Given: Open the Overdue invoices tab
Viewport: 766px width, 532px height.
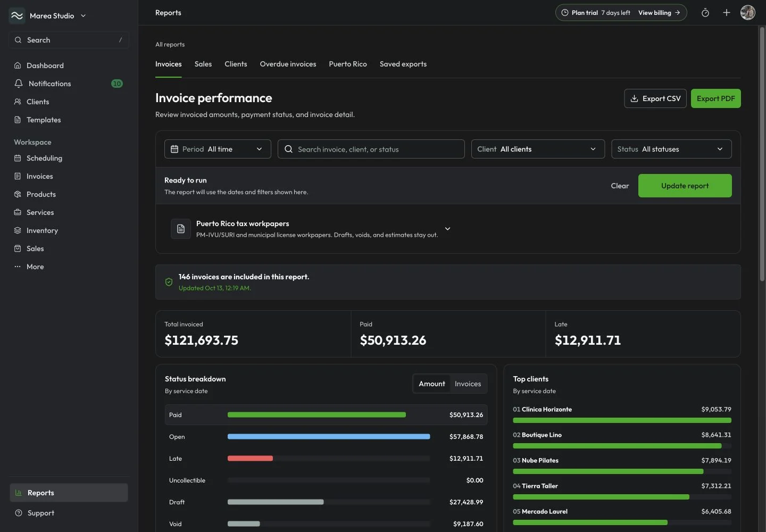Looking at the screenshot, I should [288, 64].
